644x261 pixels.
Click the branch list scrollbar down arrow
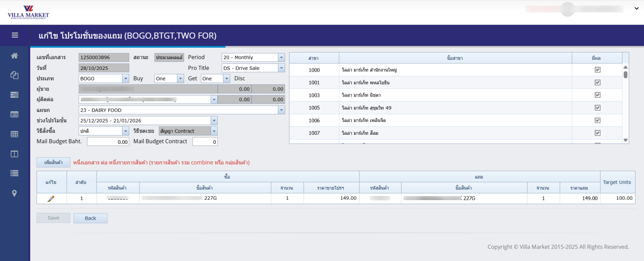pos(625,140)
